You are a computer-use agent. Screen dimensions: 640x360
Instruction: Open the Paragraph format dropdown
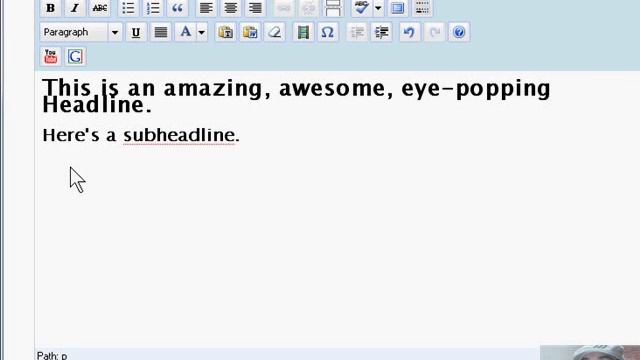point(81,32)
